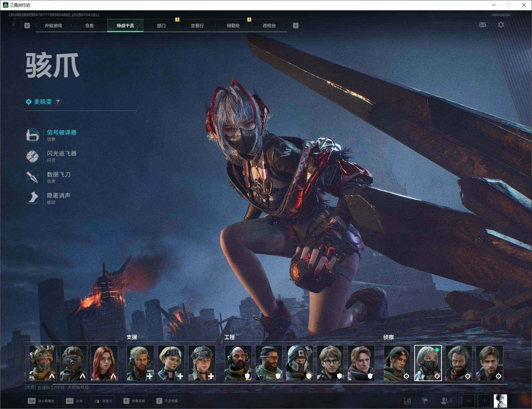Open the 改枪台 tab
532x409 pixels.
click(x=269, y=26)
